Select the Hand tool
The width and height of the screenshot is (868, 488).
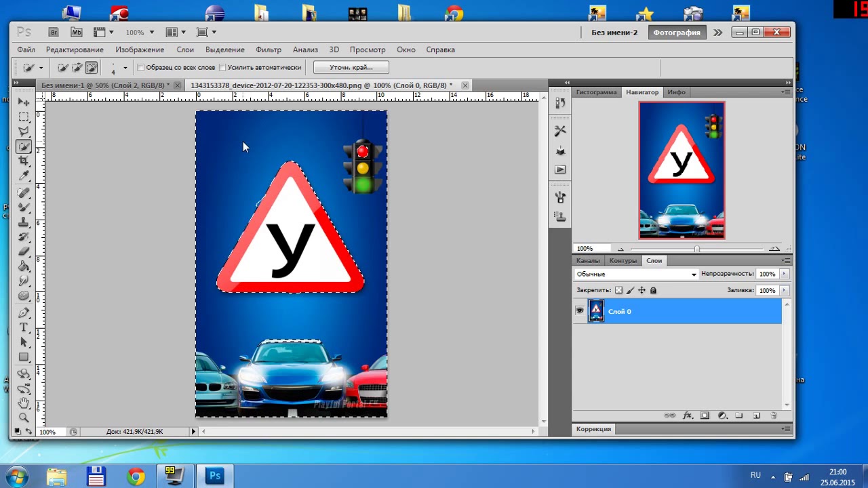coord(24,403)
